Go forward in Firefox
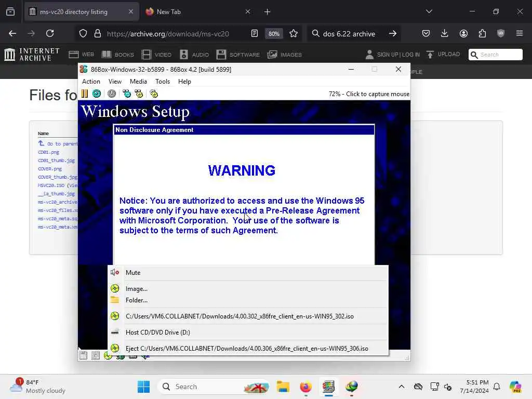This screenshot has width=532, height=399. coord(31,33)
